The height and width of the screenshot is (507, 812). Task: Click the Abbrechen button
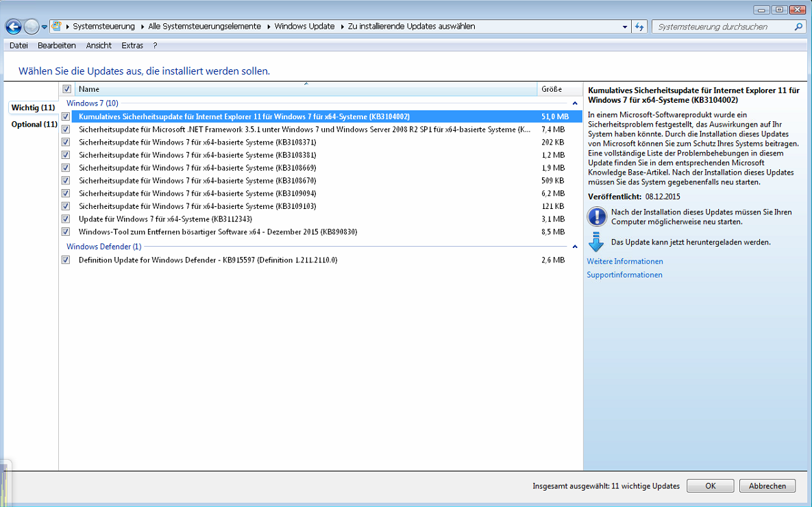(x=767, y=486)
